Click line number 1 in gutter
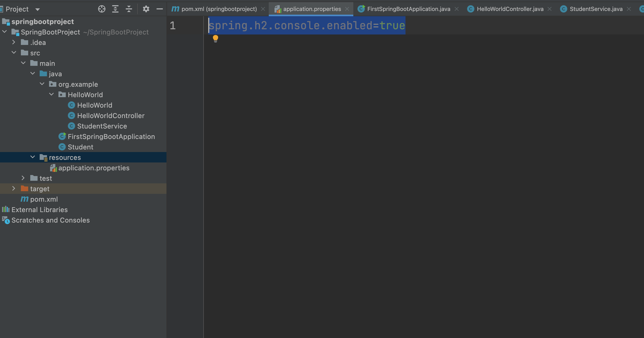 pyautogui.click(x=173, y=26)
